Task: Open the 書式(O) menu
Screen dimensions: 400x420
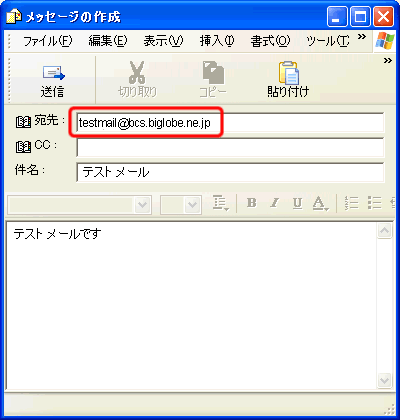Action: (x=270, y=41)
